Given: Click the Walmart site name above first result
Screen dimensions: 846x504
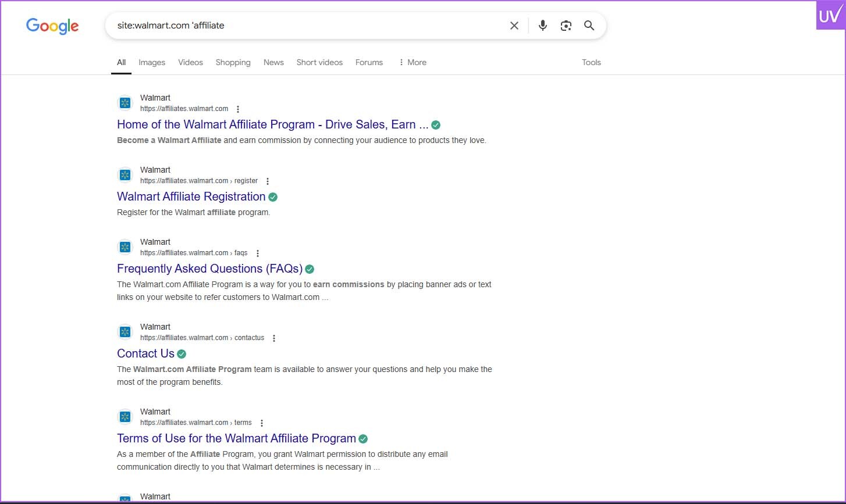Looking at the screenshot, I should click(155, 98).
